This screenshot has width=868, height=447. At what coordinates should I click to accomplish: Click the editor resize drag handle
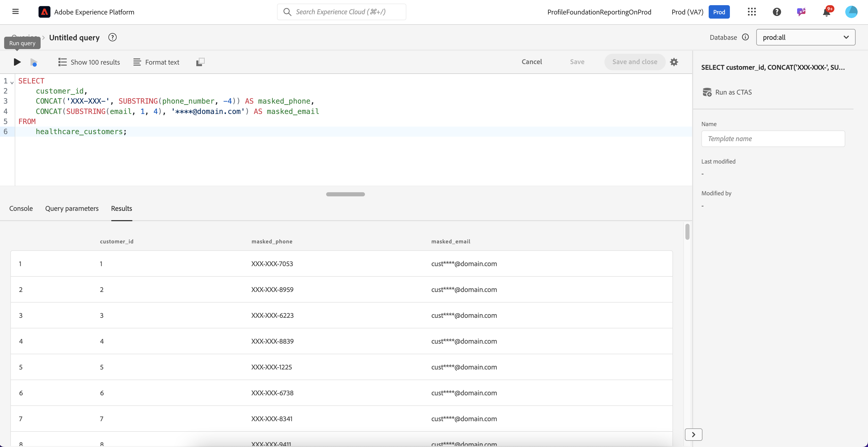[x=345, y=194]
